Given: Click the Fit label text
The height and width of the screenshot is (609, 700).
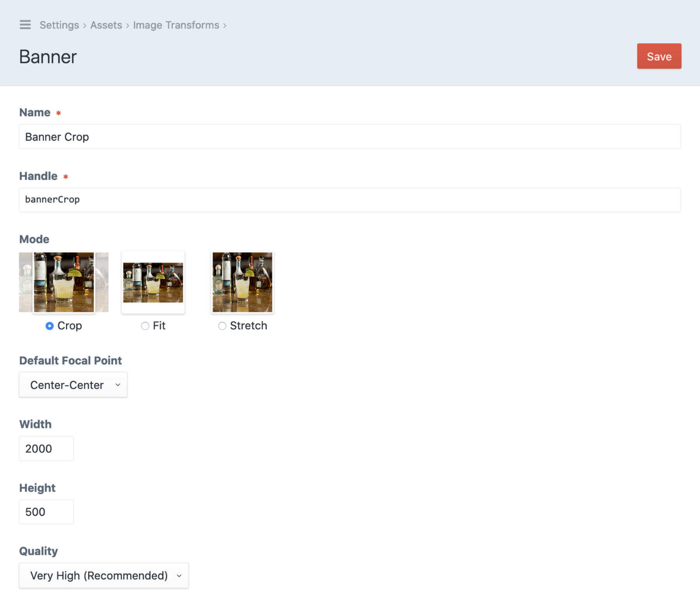Looking at the screenshot, I should (159, 326).
